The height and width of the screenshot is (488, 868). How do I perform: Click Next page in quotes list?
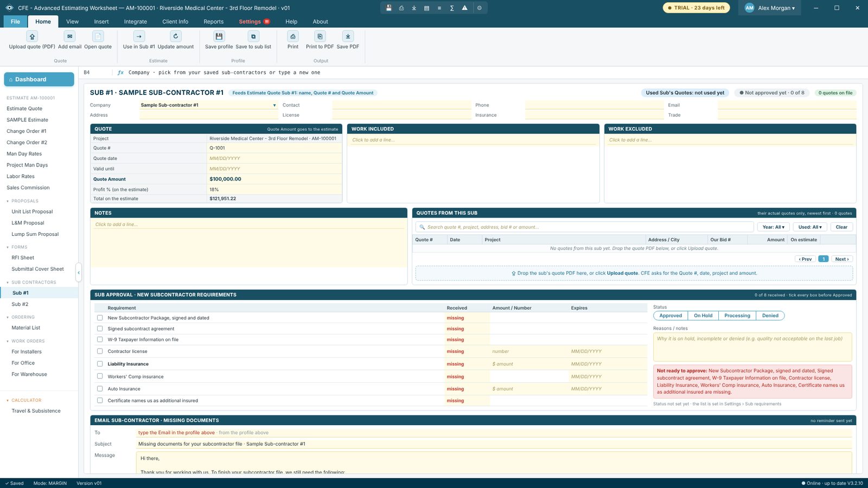pyautogui.click(x=842, y=259)
